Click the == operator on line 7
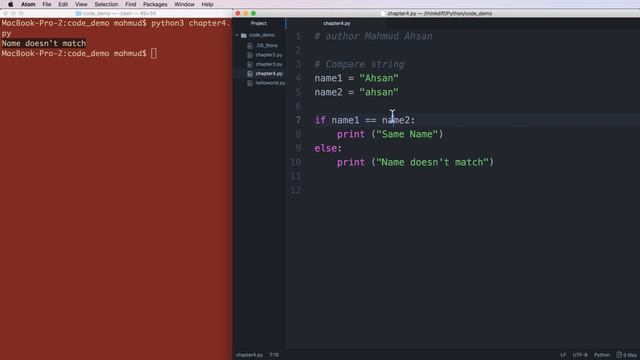Image resolution: width=640 pixels, height=360 pixels. [370, 120]
